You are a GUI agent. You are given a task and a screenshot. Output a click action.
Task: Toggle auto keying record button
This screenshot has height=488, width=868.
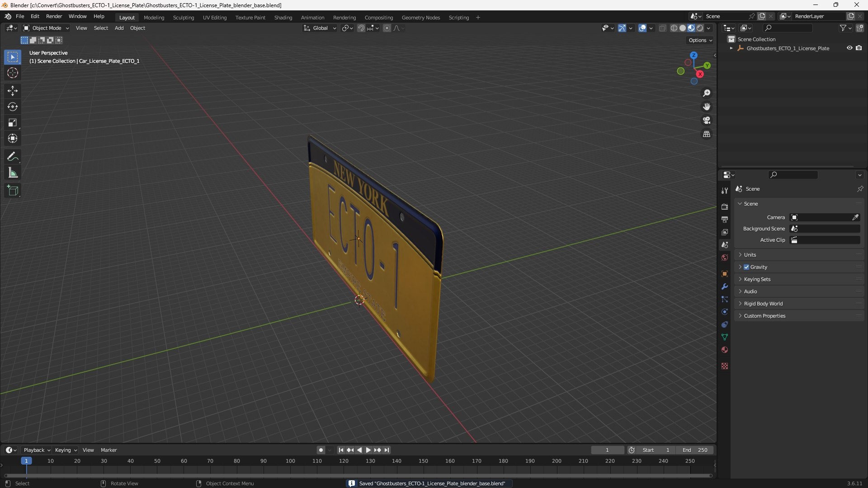(x=321, y=450)
